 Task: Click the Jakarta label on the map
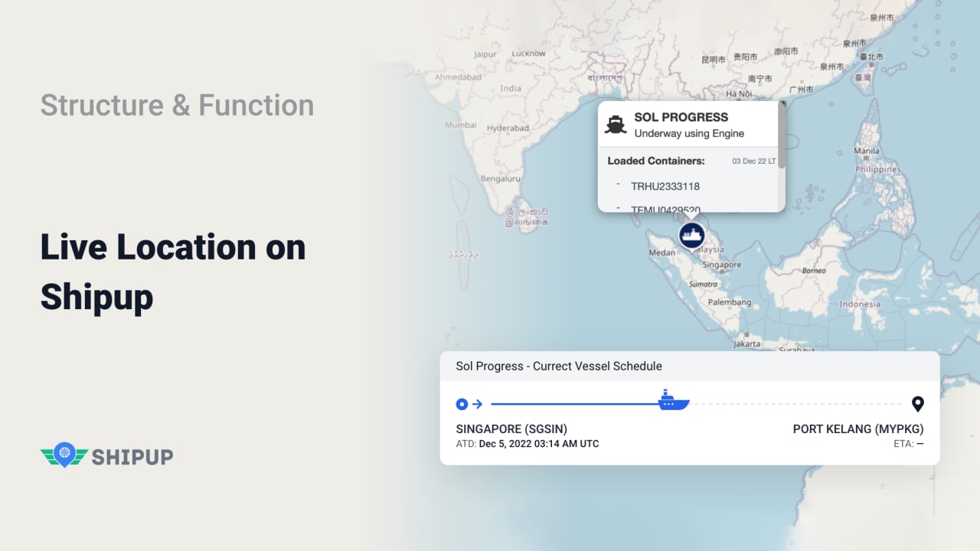(x=746, y=344)
